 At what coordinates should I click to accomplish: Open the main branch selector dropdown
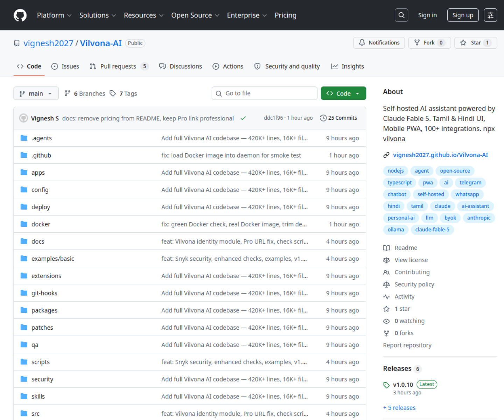(x=36, y=93)
